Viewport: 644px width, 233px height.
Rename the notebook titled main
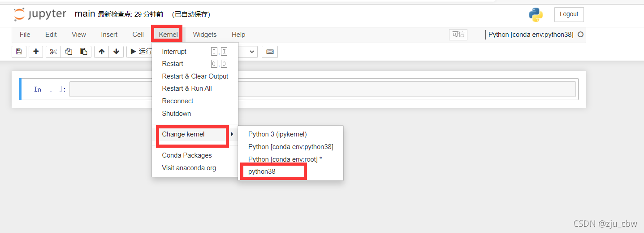point(85,14)
